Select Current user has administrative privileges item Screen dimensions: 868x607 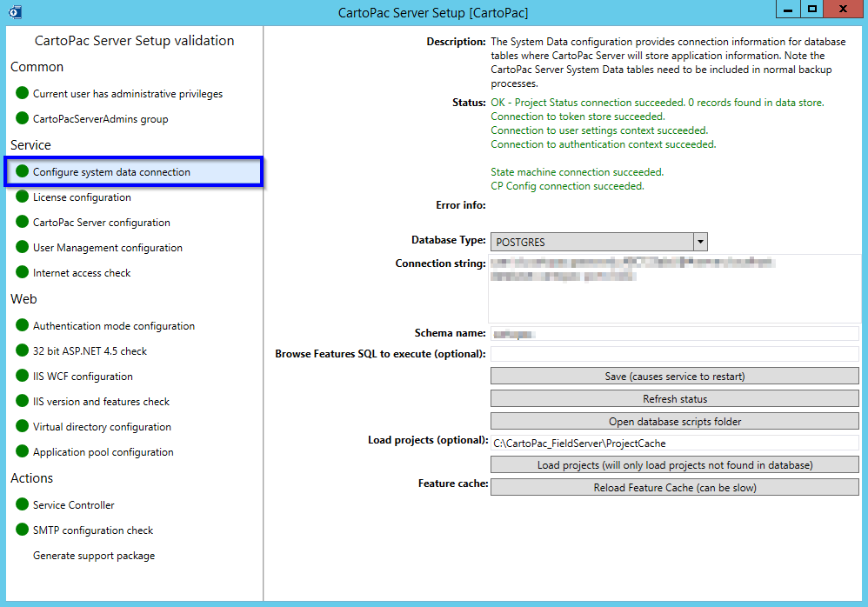128,94
